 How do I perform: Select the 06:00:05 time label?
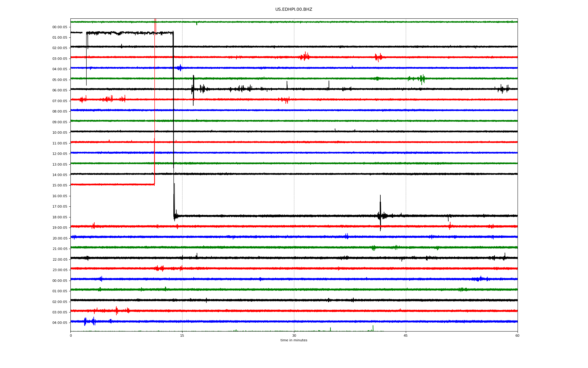pos(60,90)
